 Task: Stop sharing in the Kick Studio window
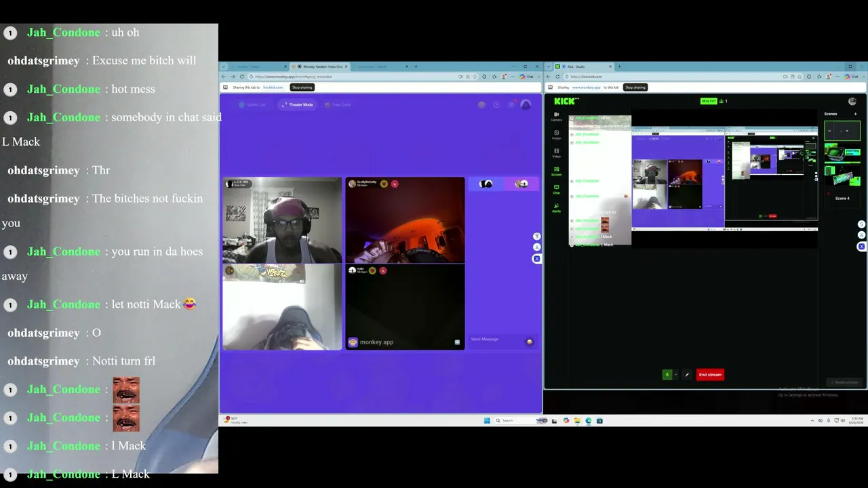point(635,87)
